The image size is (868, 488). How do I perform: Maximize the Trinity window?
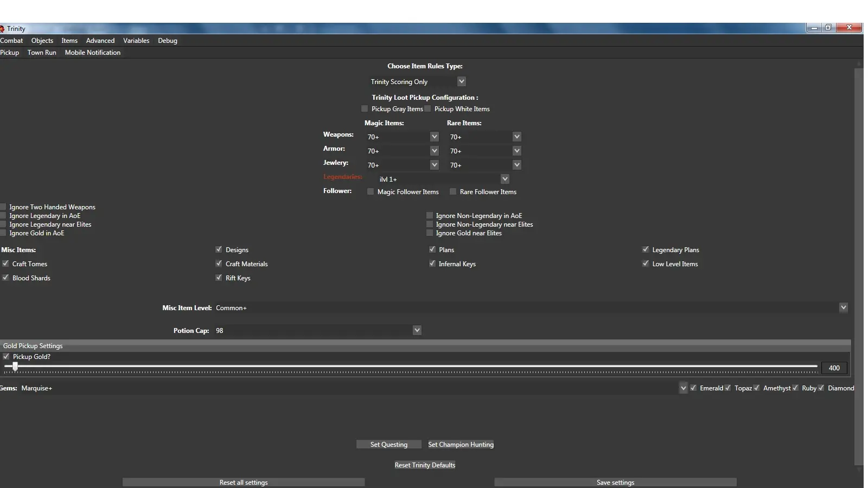tap(828, 28)
